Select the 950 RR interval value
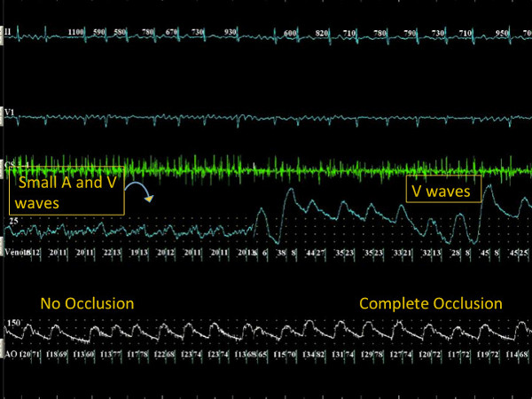 [x=502, y=34]
